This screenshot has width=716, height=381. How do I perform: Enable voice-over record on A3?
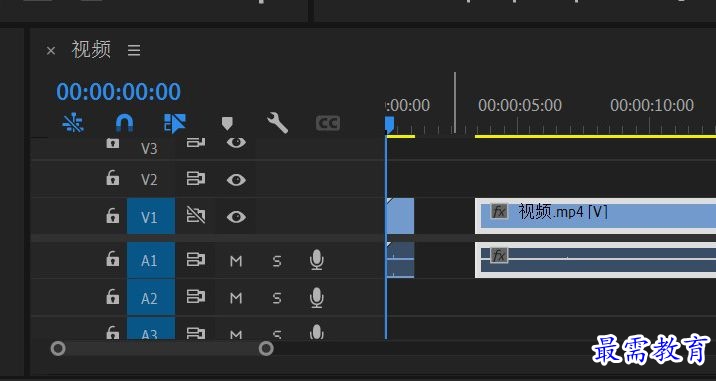316,331
